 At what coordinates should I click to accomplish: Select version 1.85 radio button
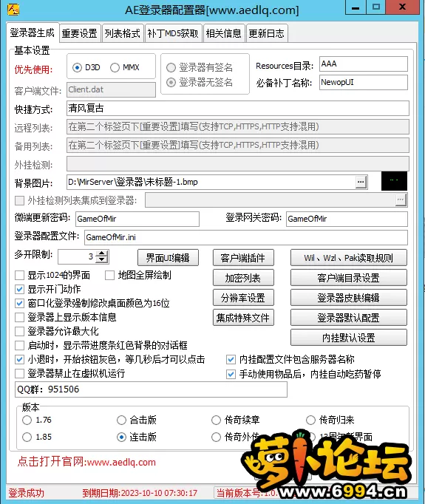pyautogui.click(x=27, y=437)
